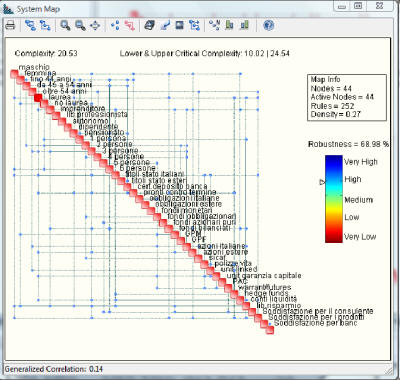Click the node network 'N' icon

214,26
